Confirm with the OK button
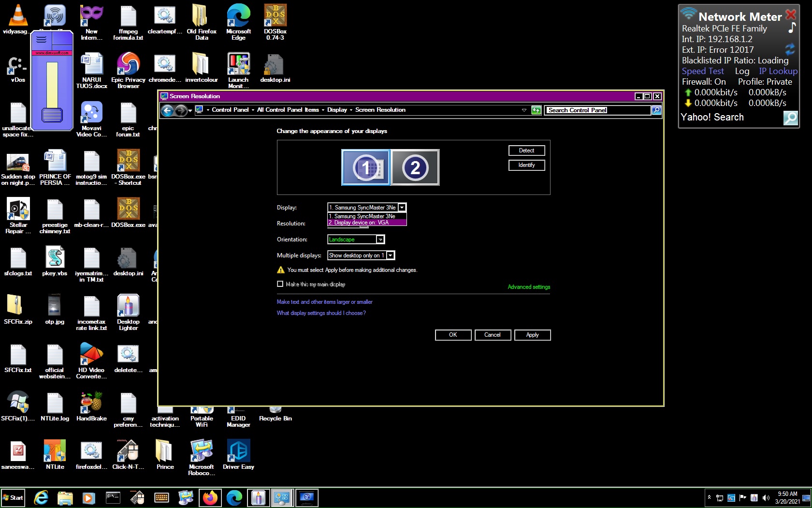 (453, 335)
